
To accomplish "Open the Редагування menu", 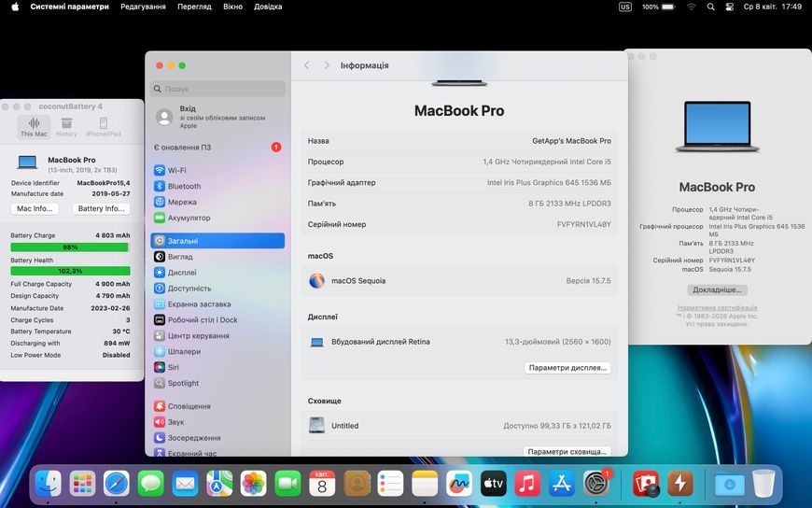I will [x=143, y=7].
